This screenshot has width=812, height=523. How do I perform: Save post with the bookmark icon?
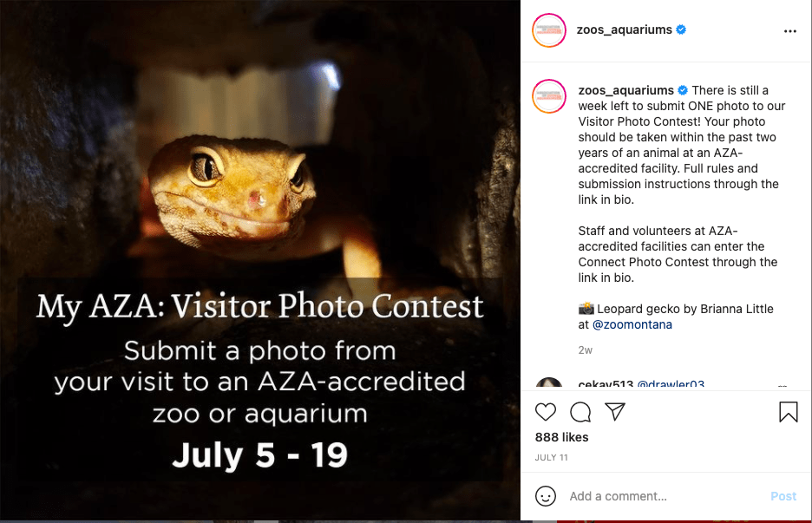point(788,412)
